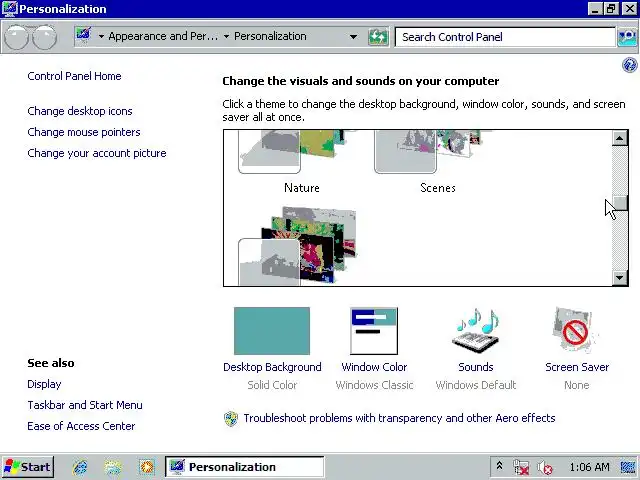
Task: Expand the dropdown arrow before Personalization breadcrumb
Action: click(x=227, y=37)
